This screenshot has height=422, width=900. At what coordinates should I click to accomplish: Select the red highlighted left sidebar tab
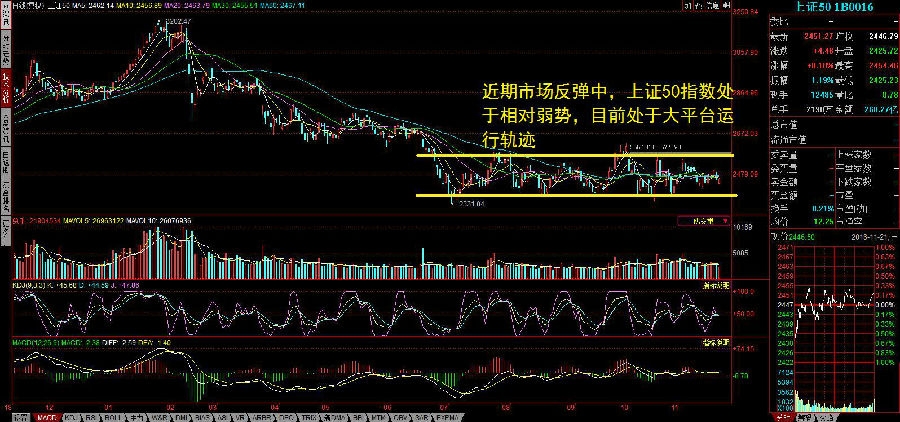click(x=6, y=87)
